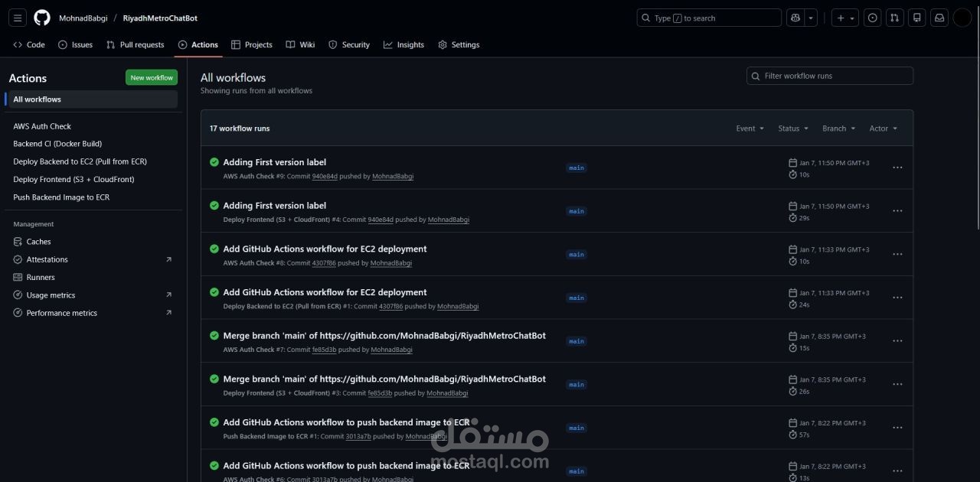This screenshot has height=482, width=980.
Task: Open options menu for AWS Auth Check #8 run
Action: (897, 254)
